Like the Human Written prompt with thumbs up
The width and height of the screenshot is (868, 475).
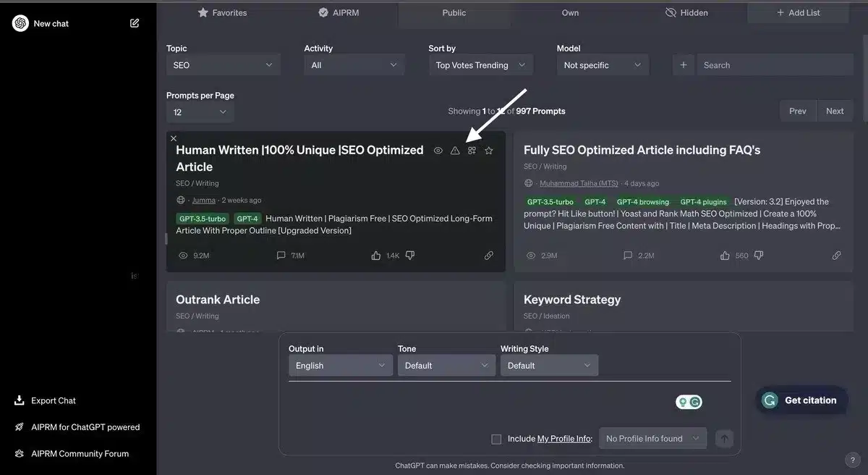point(376,256)
